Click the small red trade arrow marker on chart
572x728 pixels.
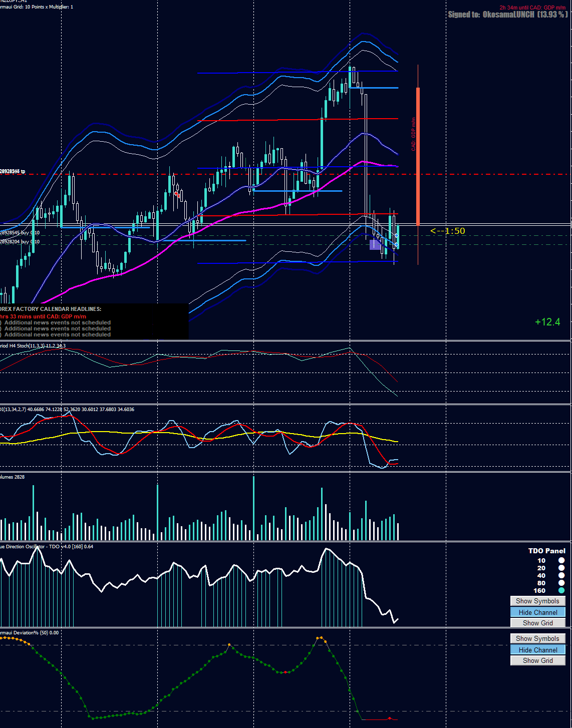click(x=177, y=194)
